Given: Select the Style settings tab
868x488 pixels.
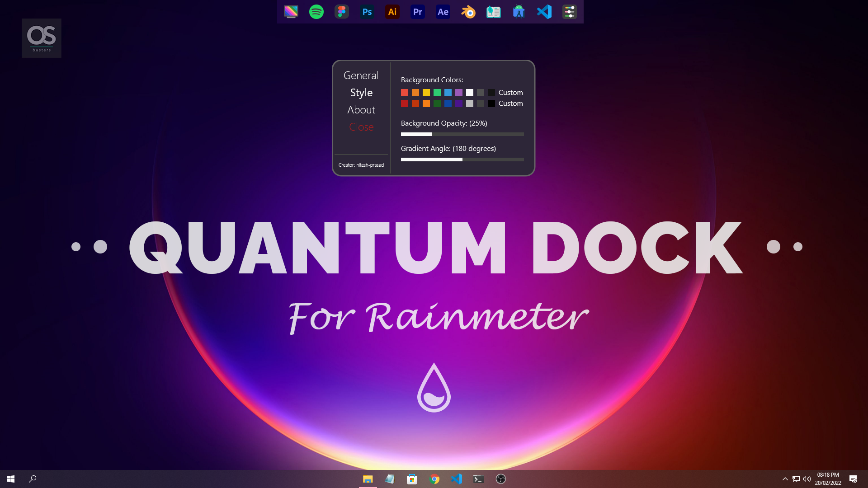Looking at the screenshot, I should point(361,93).
